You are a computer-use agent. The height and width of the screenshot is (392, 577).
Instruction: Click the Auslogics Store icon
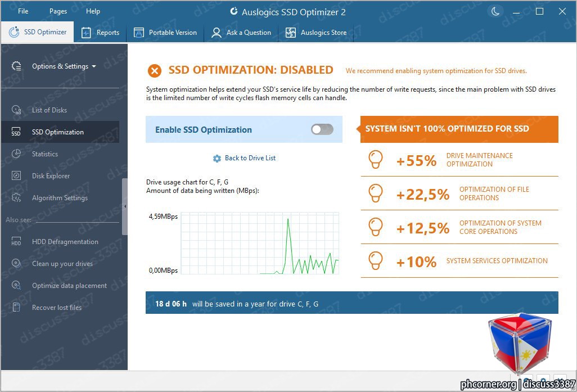coord(291,33)
